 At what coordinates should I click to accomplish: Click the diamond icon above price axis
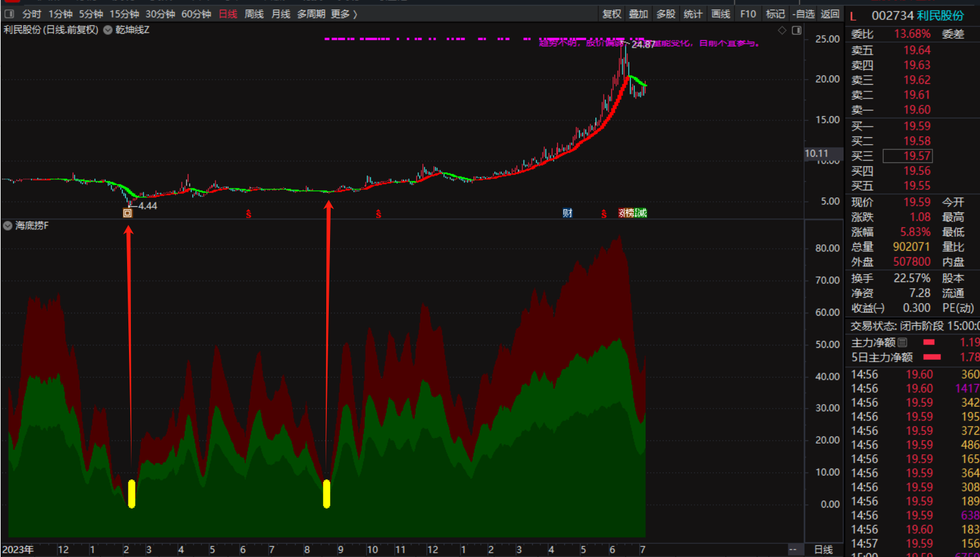782,30
